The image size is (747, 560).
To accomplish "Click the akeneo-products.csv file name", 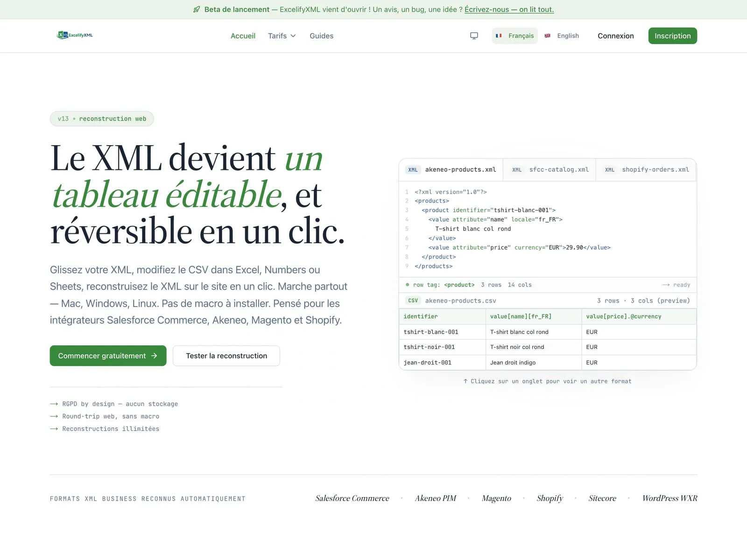I will pyautogui.click(x=460, y=301).
